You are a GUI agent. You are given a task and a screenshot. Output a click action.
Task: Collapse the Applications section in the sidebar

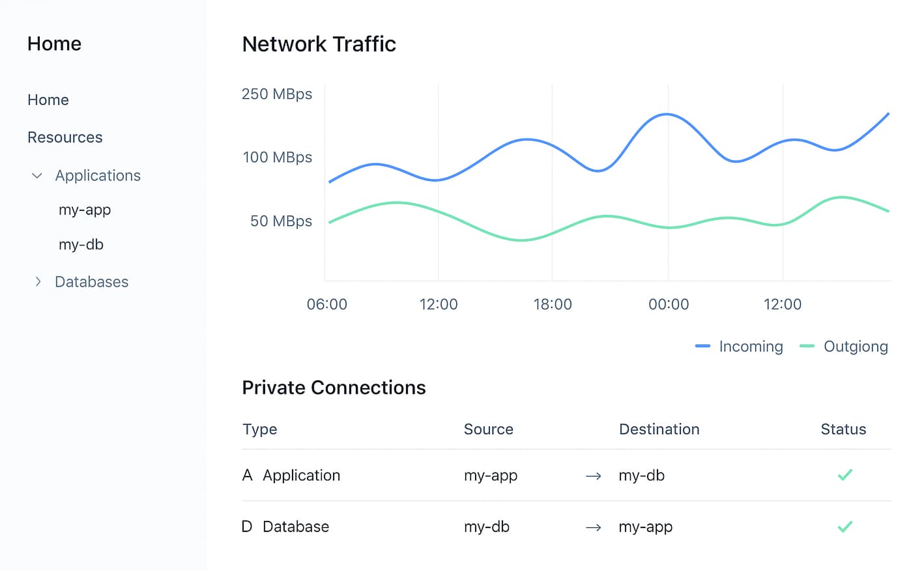37,176
